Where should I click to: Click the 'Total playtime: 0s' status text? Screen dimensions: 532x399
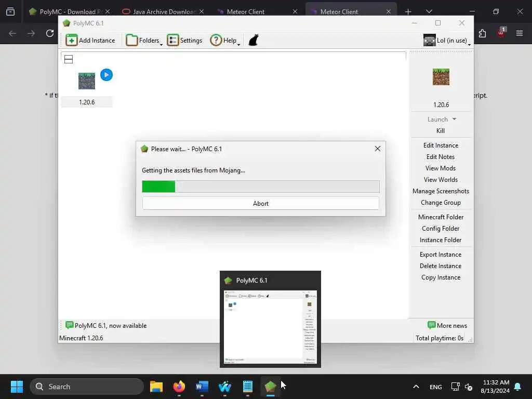[440, 338]
